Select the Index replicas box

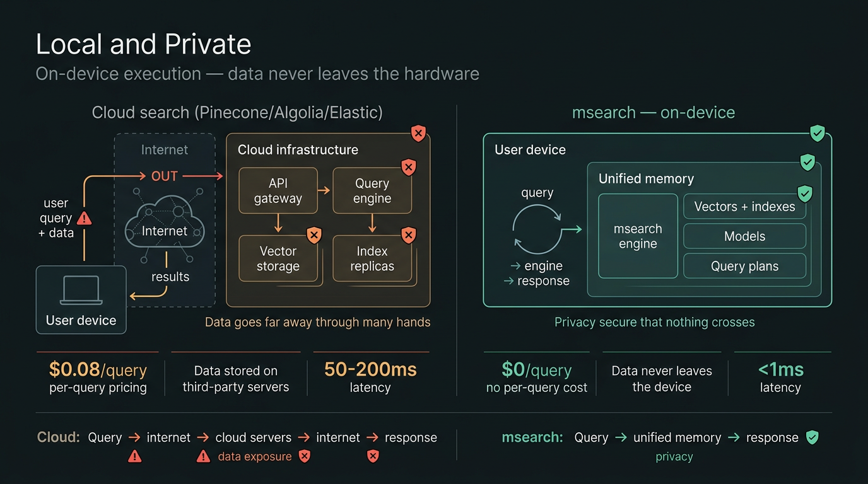(x=372, y=258)
